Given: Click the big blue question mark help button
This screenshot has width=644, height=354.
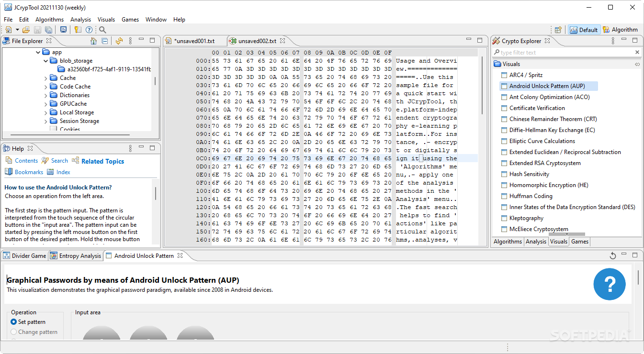Looking at the screenshot, I should (x=610, y=284).
